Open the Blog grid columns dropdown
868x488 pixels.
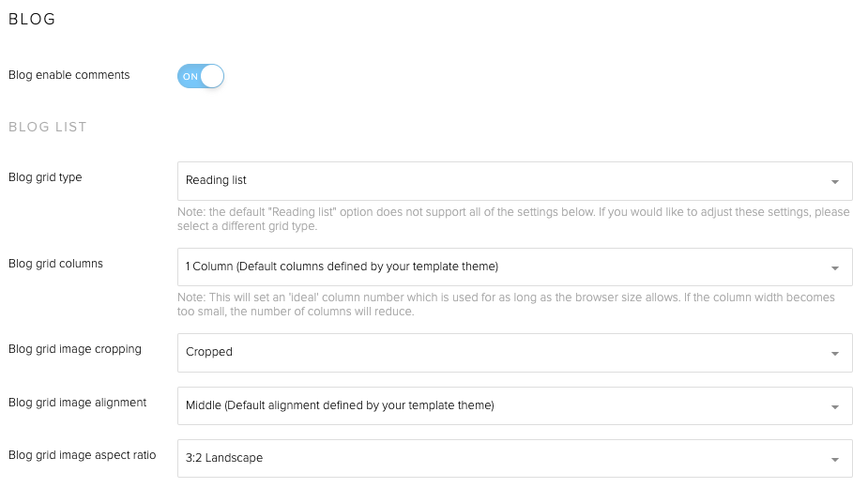point(514,267)
